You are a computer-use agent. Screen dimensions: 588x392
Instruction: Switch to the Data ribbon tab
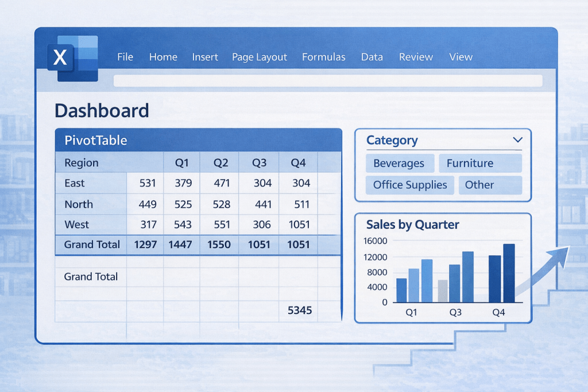[372, 57]
